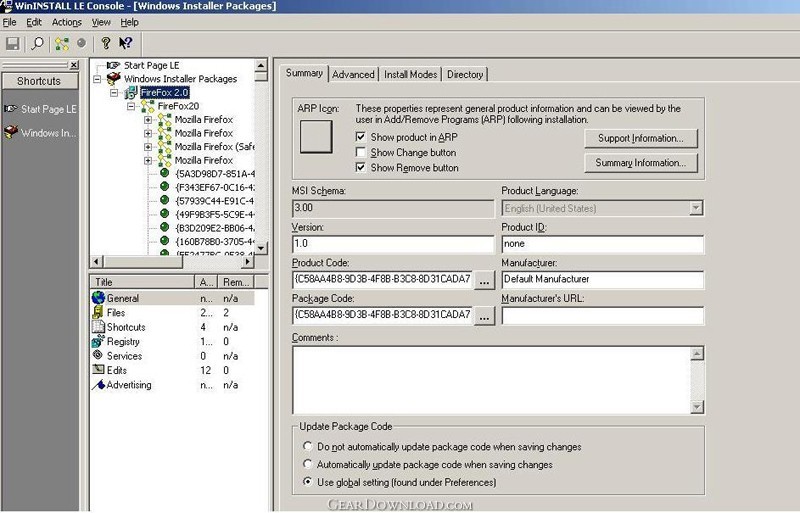Select the FireFox 2.0 package node
The image size is (800, 513).
pos(164,92)
